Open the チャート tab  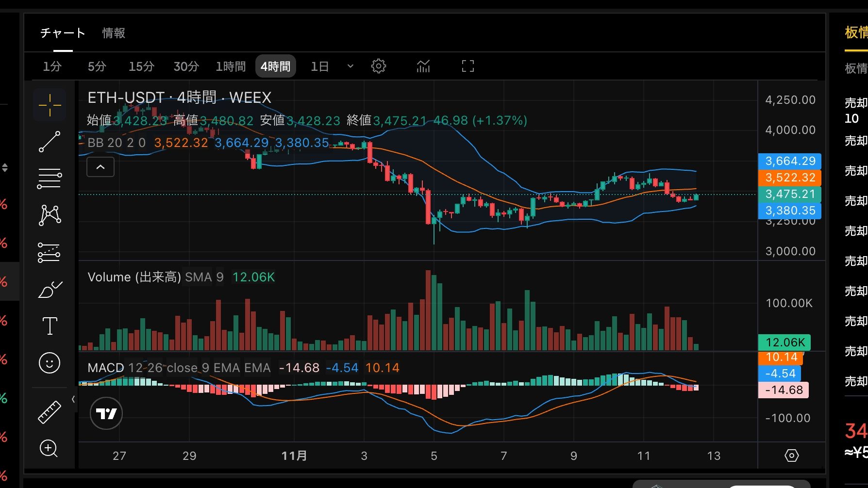point(63,33)
